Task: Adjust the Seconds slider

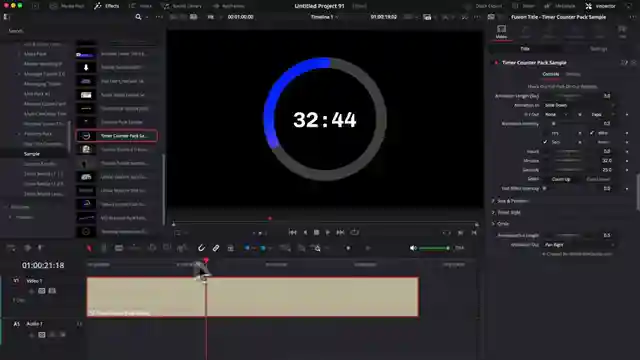Action: (x=568, y=170)
